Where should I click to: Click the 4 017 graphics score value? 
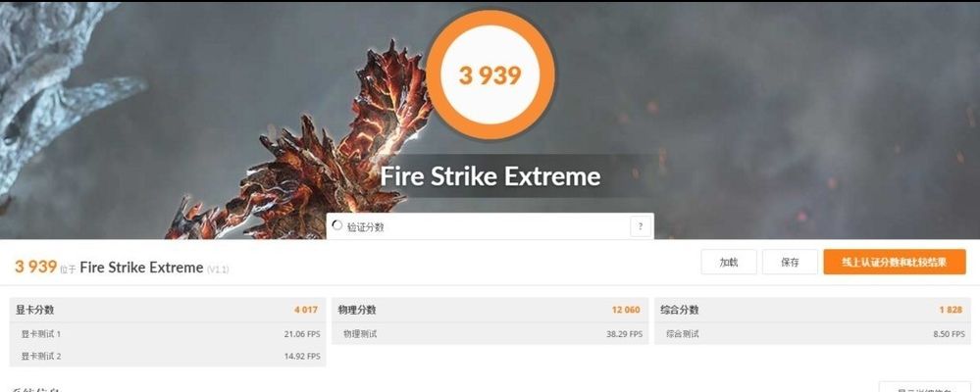coord(306,310)
